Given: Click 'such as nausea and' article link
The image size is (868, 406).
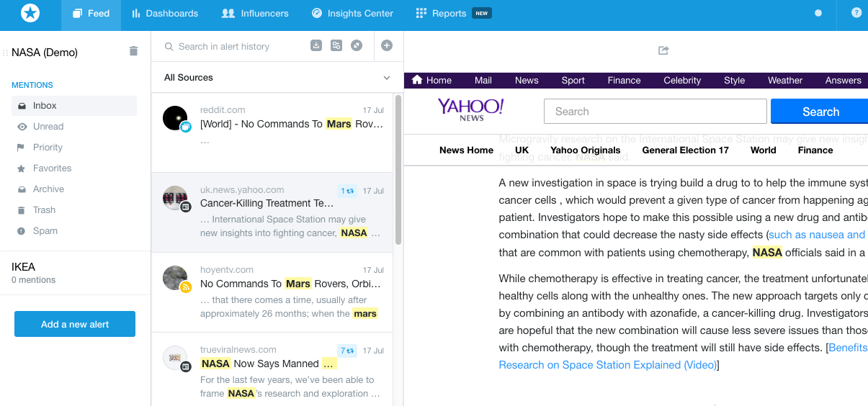Looking at the screenshot, I should tap(818, 235).
